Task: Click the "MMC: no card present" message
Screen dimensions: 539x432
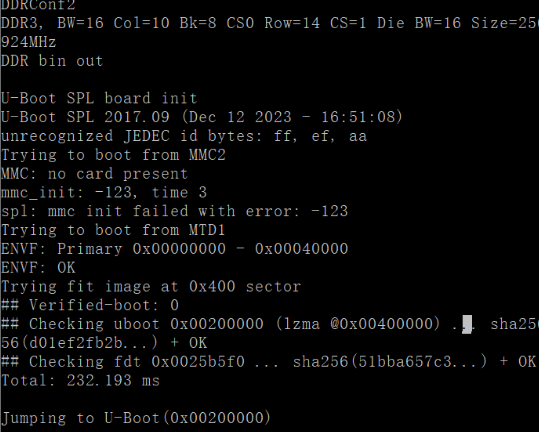Action: pos(95,174)
